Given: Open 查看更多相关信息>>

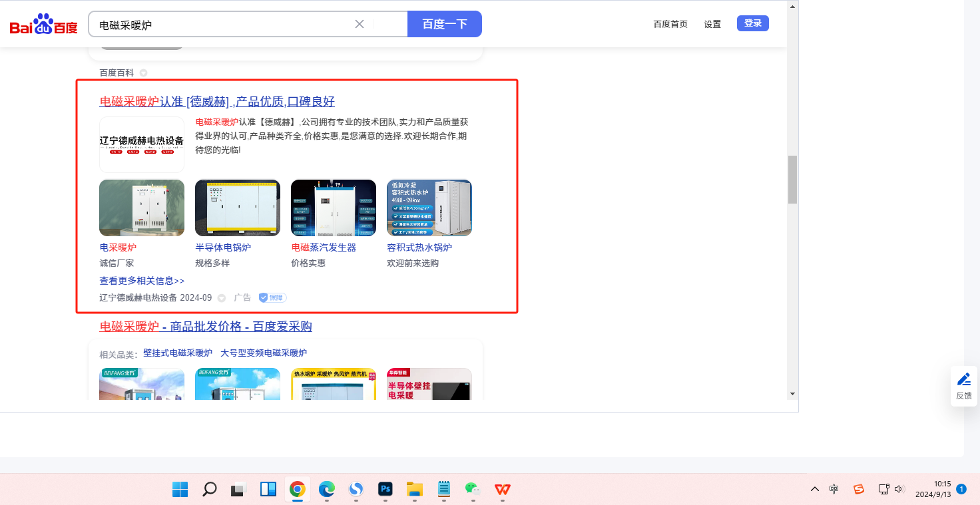Looking at the screenshot, I should tap(142, 281).
